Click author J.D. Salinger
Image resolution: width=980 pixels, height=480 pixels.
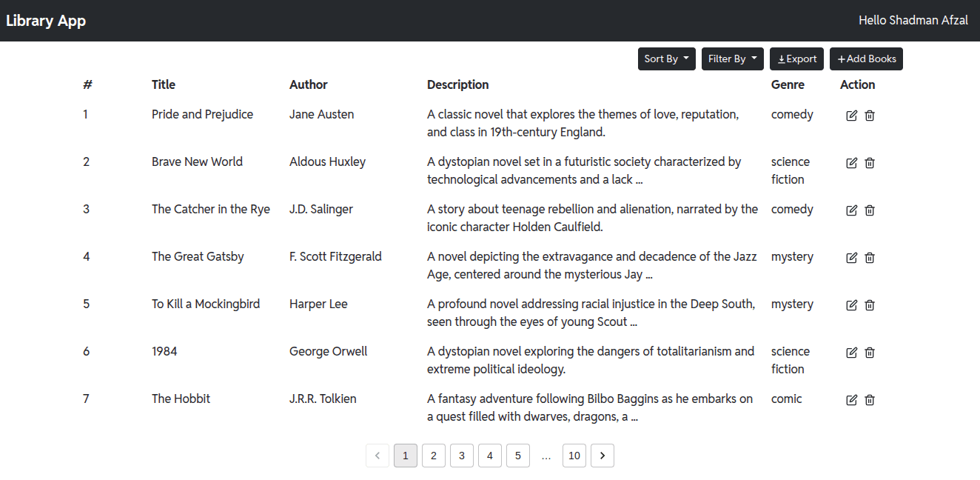[321, 209]
